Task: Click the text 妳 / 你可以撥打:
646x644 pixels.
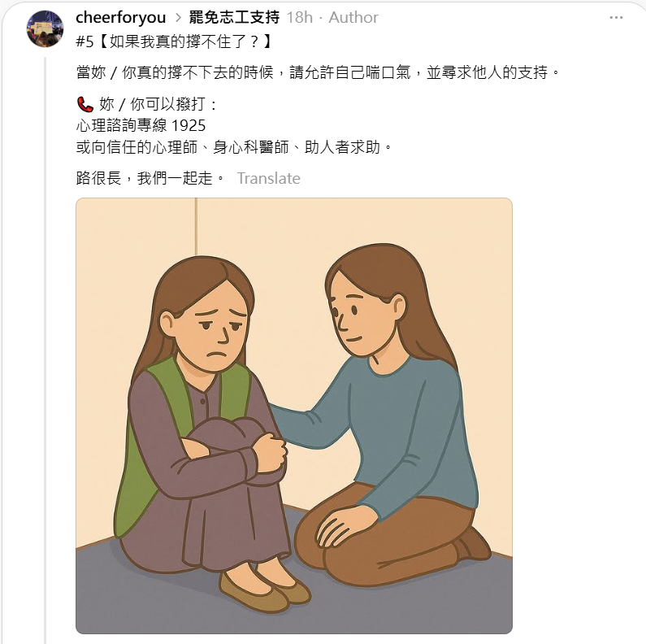Action: point(158,104)
